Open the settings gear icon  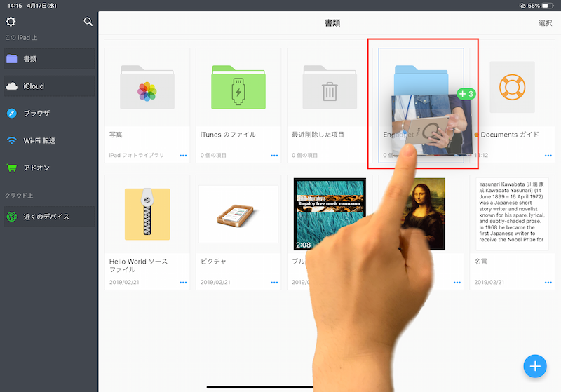(x=11, y=22)
